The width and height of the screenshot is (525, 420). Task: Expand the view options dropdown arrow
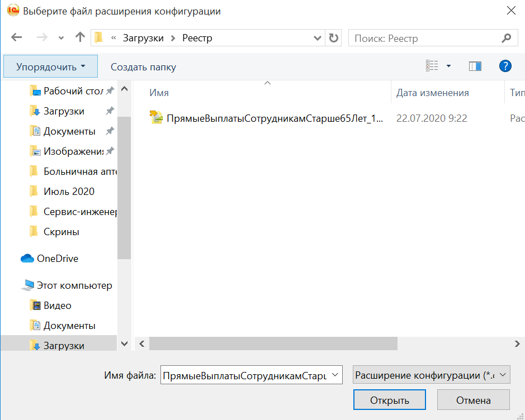(448, 66)
